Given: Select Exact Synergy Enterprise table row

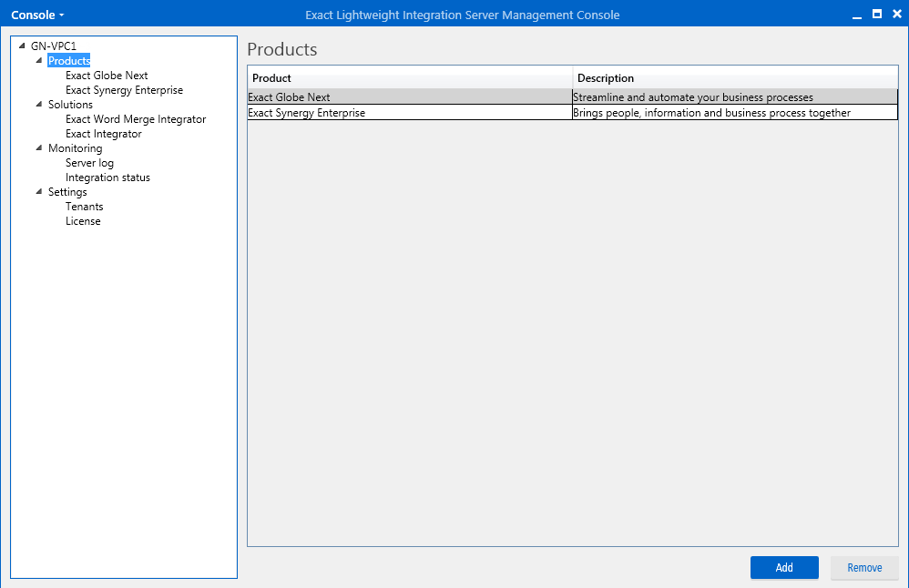Looking at the screenshot, I should 573,112.
